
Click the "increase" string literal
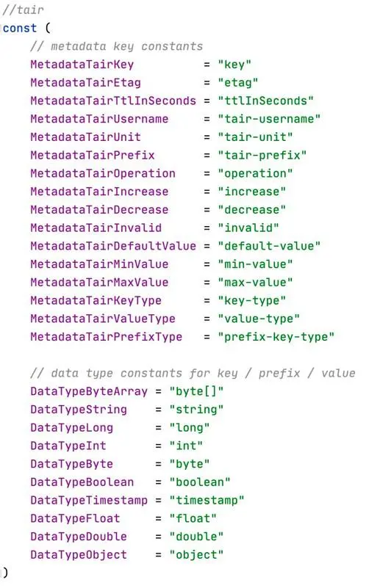[252, 192]
